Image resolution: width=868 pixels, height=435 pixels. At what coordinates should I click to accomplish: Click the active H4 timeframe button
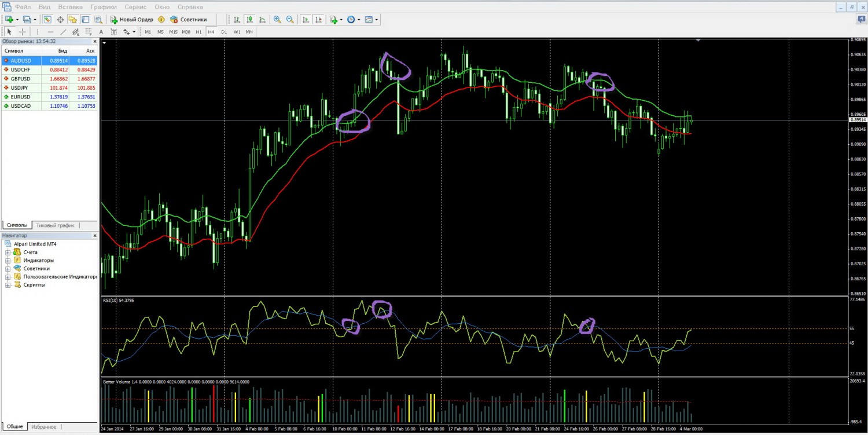(211, 32)
